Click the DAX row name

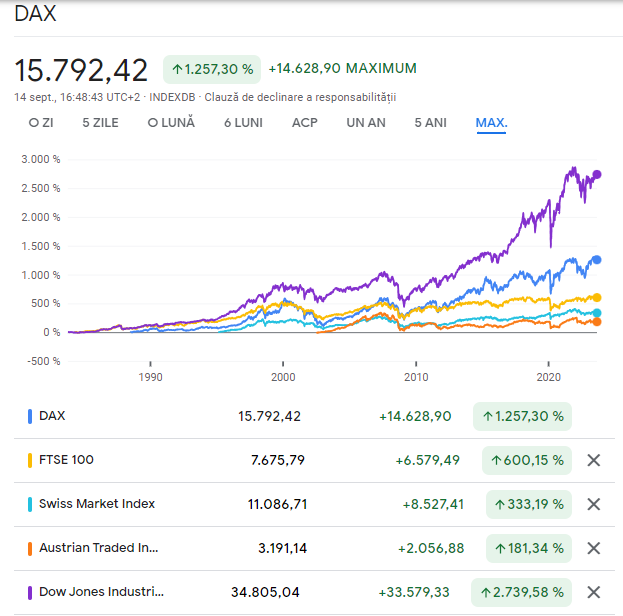(x=52, y=416)
